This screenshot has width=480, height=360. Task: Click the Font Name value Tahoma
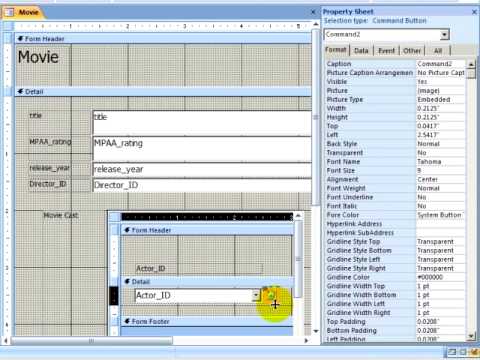441,162
